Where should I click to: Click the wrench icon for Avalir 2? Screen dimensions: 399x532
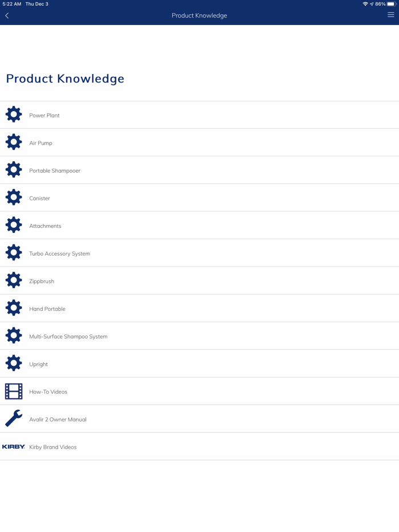point(14,419)
